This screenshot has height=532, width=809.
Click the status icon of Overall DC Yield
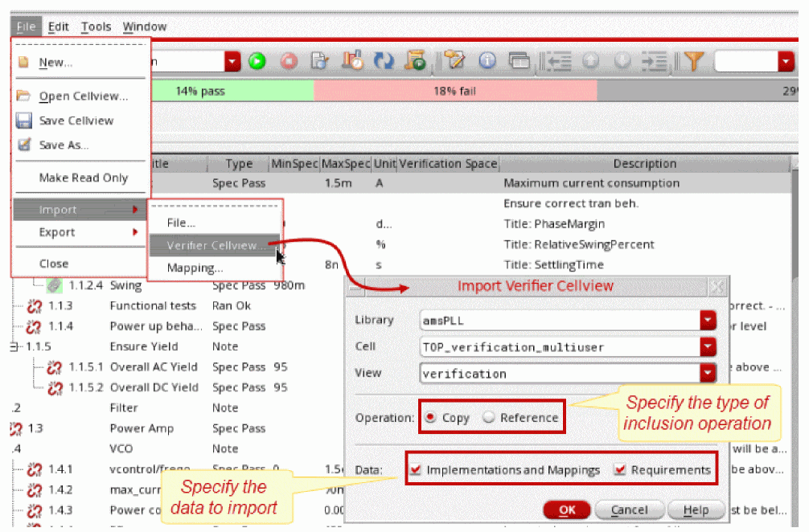tap(55, 387)
